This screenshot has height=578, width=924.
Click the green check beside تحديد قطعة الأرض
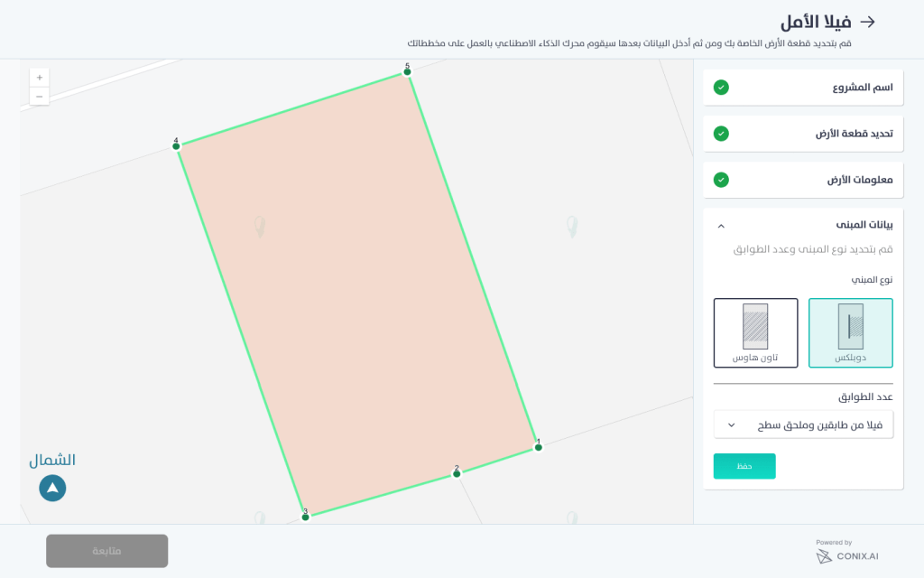[721, 134]
